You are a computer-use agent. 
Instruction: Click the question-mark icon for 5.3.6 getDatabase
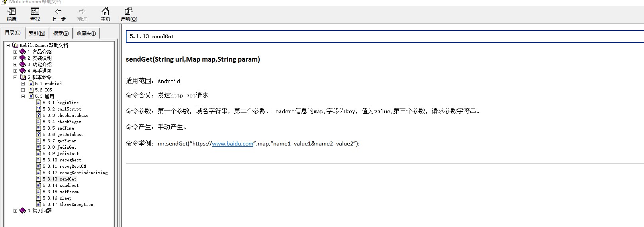click(39, 134)
